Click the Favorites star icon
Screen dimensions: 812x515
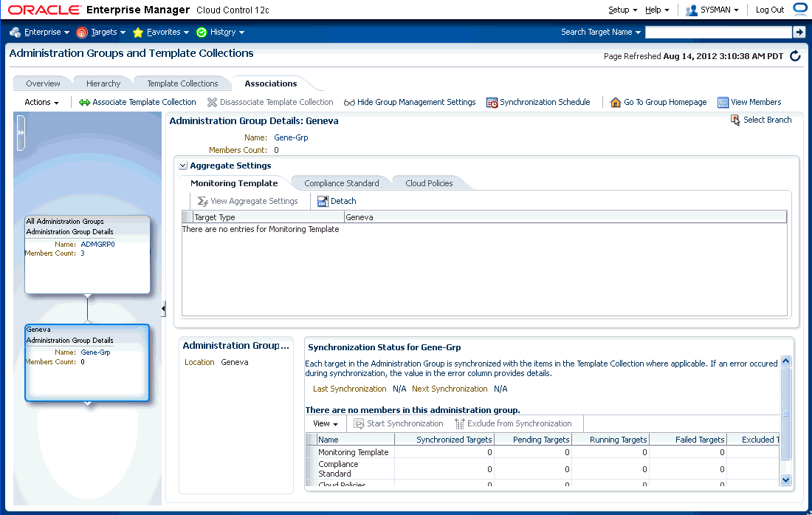[x=138, y=32]
